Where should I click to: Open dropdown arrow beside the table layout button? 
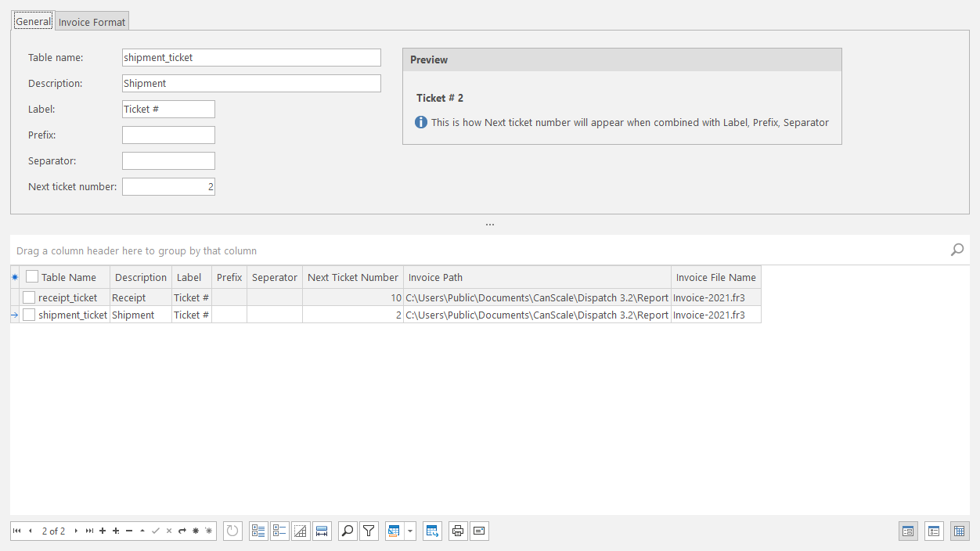(x=410, y=531)
